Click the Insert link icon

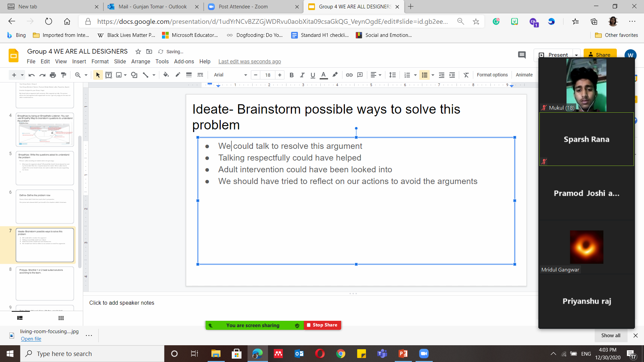point(349,75)
